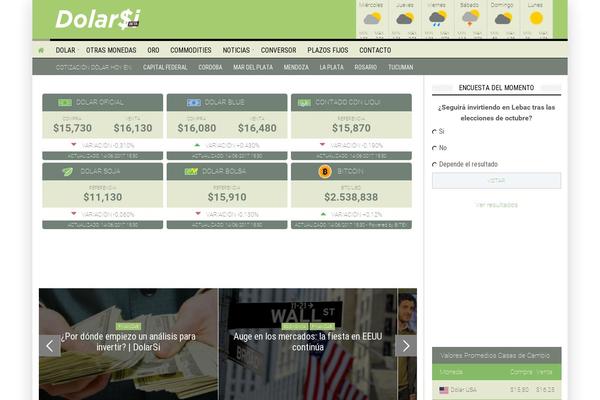Click the Dolar Oficial compra value $15,730
Viewport: 600px width, 400px height.
[72, 128]
